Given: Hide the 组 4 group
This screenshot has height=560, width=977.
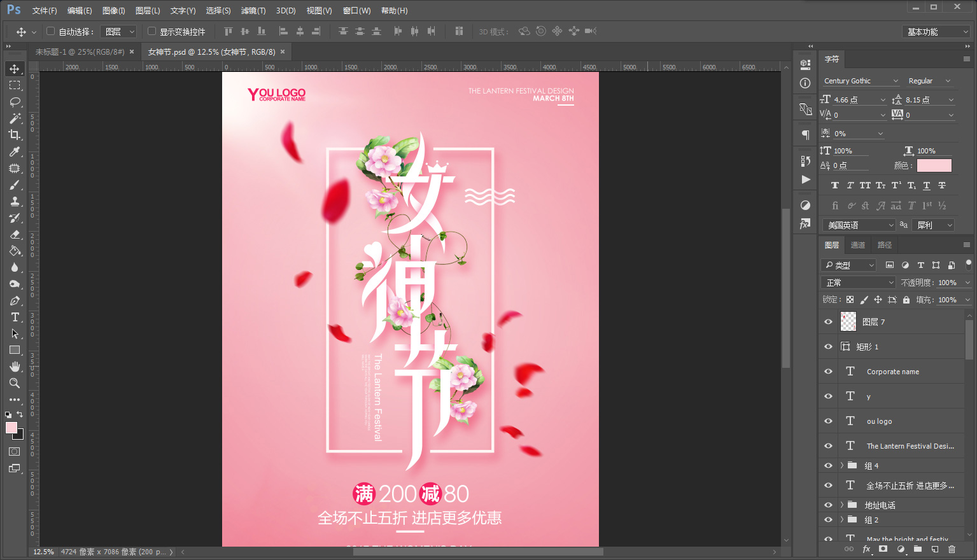Looking at the screenshot, I should coord(828,466).
